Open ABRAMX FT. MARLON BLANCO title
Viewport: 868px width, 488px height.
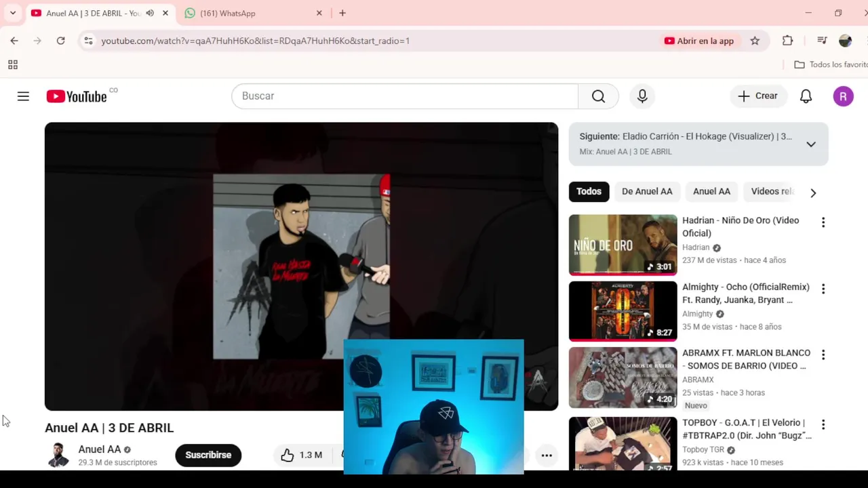(746, 359)
